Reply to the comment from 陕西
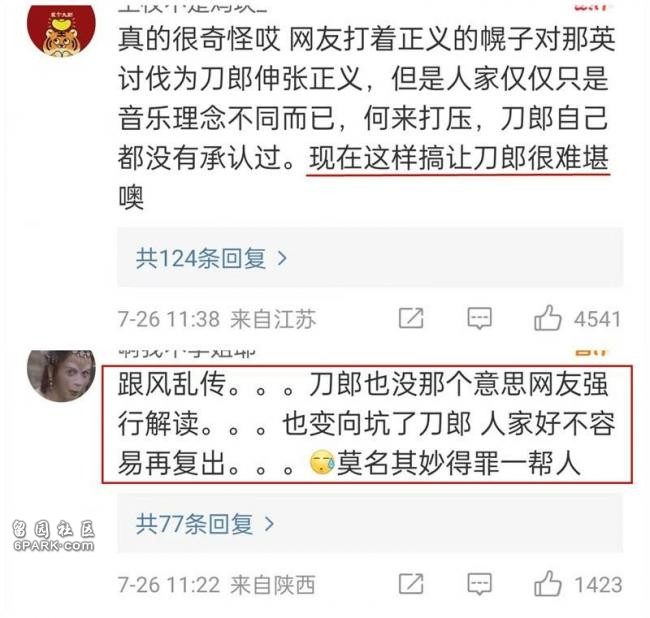 pos(480,584)
